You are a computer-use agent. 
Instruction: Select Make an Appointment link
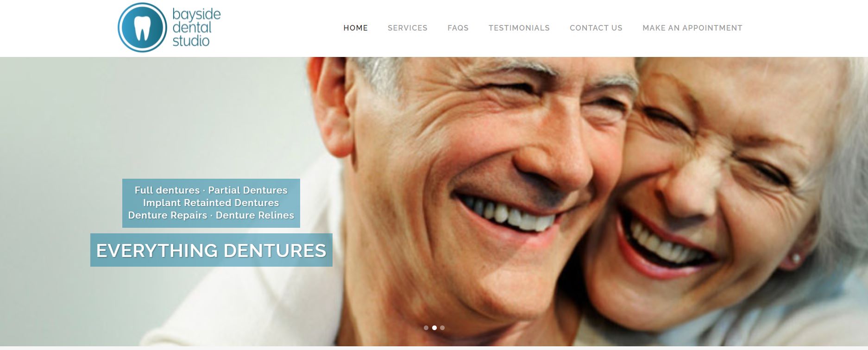(x=692, y=28)
